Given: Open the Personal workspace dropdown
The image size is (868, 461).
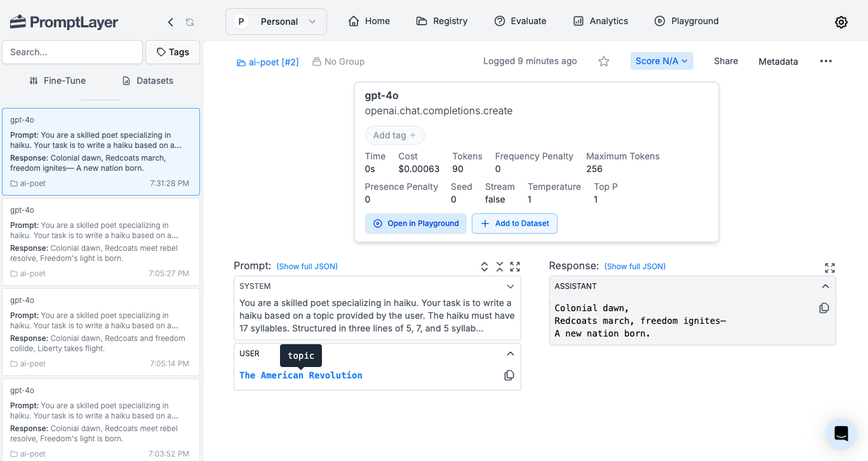Looking at the screenshot, I should [276, 22].
